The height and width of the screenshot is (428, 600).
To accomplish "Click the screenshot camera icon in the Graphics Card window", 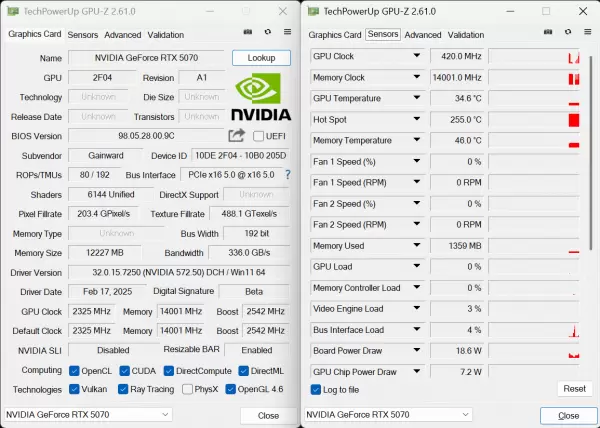I will (x=248, y=34).
